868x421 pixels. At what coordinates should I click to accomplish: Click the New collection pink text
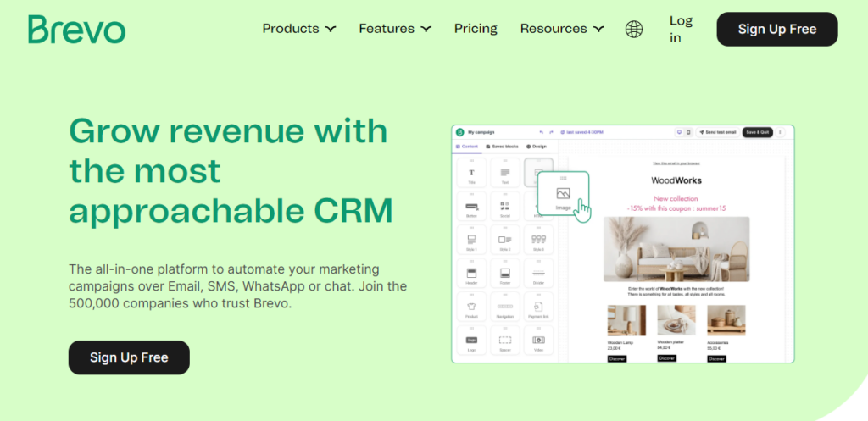point(676,198)
